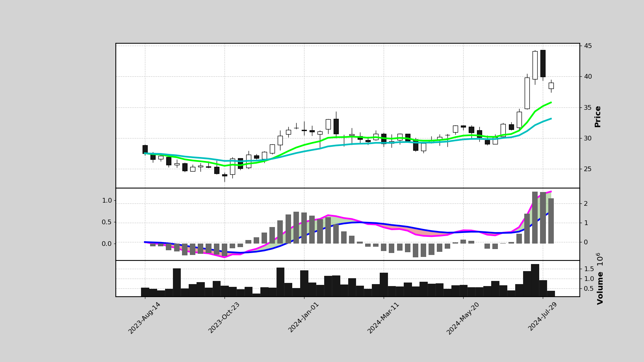The height and width of the screenshot is (362, 644).
Task: Click the tallest gray histogram bar at right
Action: tap(535, 218)
